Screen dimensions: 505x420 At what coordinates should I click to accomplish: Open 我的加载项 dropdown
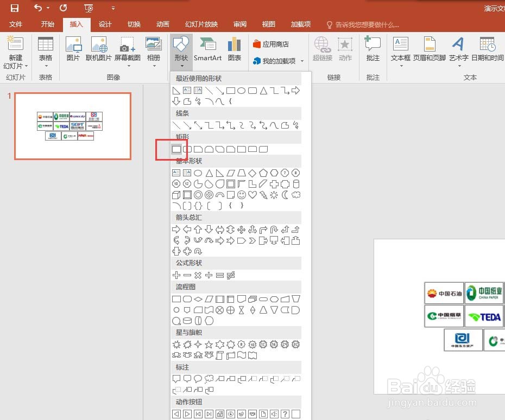point(279,61)
